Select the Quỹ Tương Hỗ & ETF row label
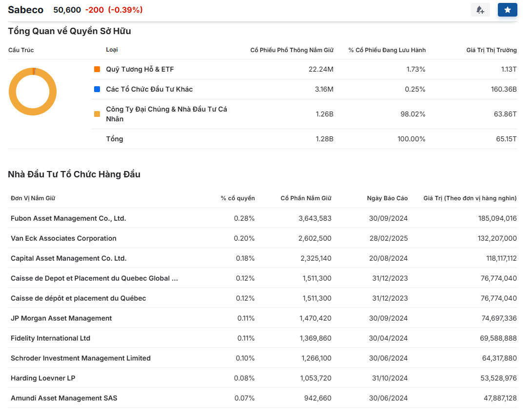This screenshot has height=418, width=532. 140,69
